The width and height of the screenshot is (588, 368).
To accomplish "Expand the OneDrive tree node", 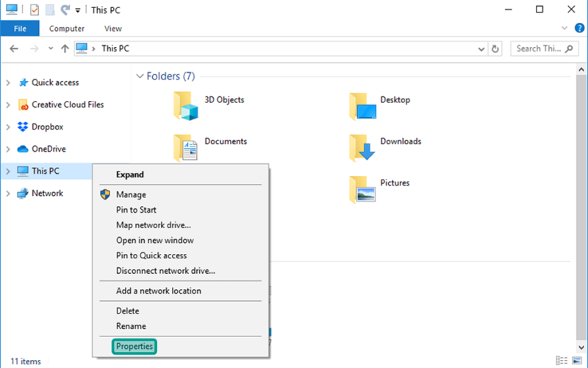I will 8,149.
